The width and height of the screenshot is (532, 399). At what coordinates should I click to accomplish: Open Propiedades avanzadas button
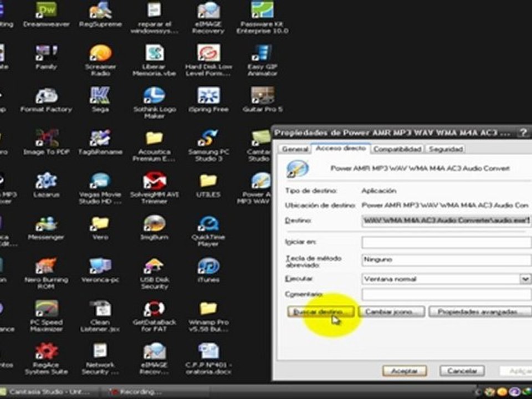[480, 312]
